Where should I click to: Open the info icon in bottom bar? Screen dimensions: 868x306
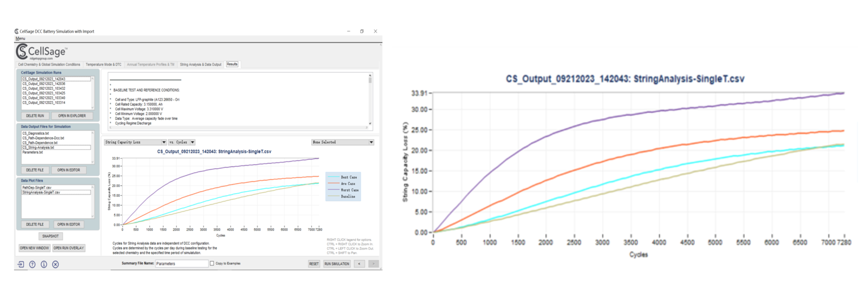[44, 264]
